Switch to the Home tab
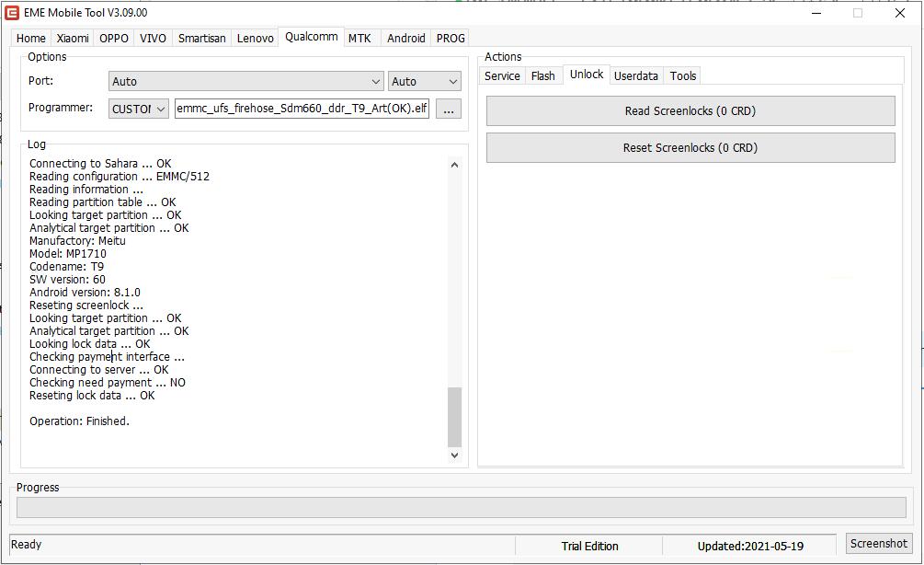This screenshot has width=924, height=565. 30,39
